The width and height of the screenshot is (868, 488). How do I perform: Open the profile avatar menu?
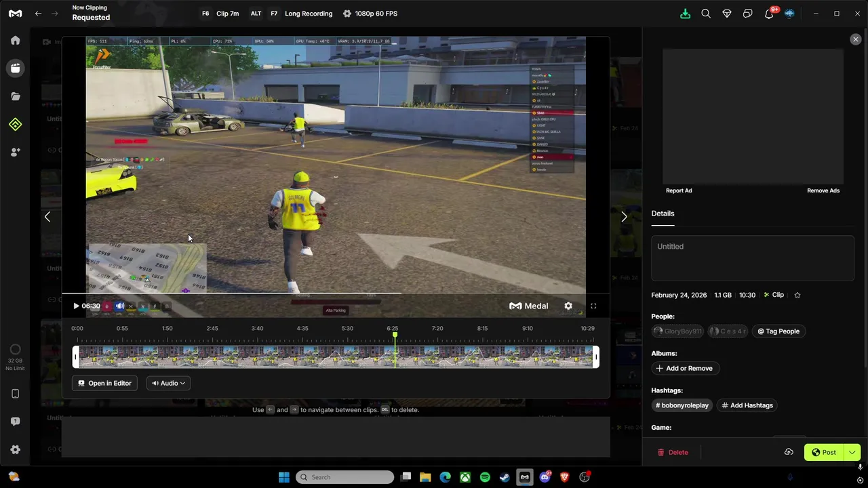pyautogui.click(x=789, y=14)
